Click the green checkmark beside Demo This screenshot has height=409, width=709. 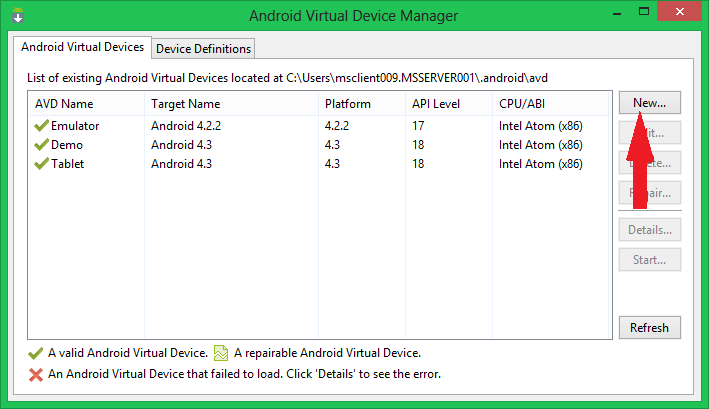click(41, 146)
